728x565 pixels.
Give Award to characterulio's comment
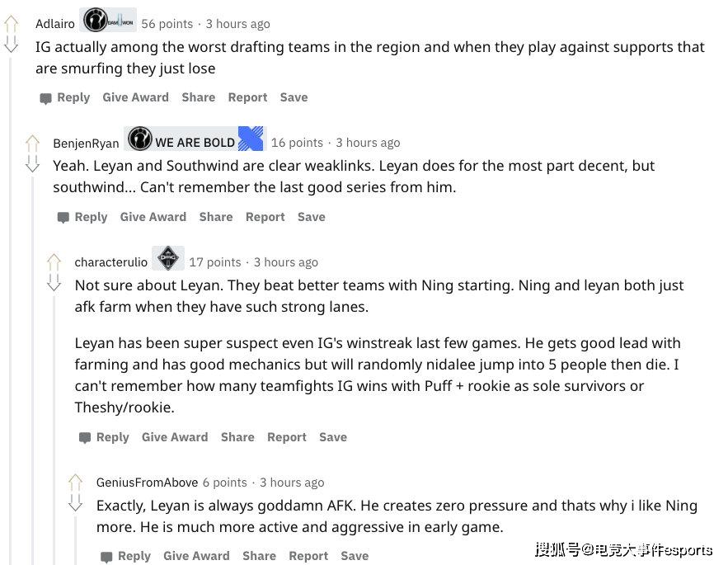tap(175, 437)
